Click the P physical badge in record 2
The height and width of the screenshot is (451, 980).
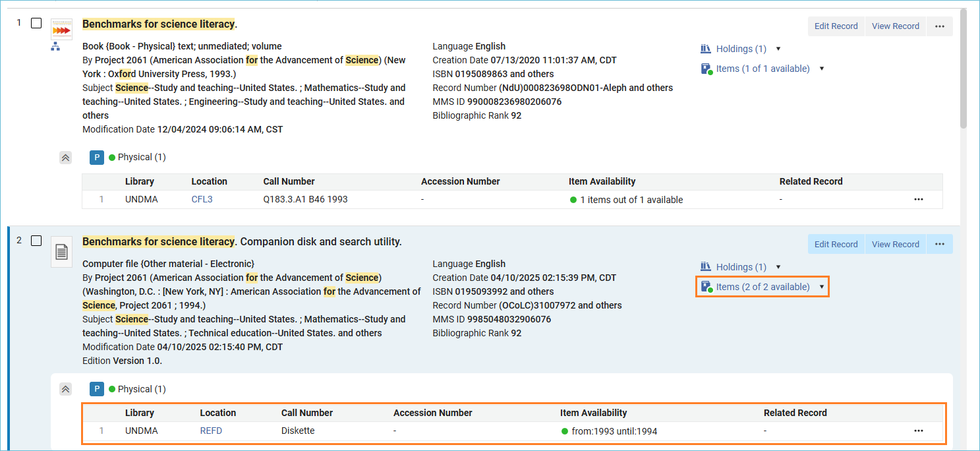[97, 389]
